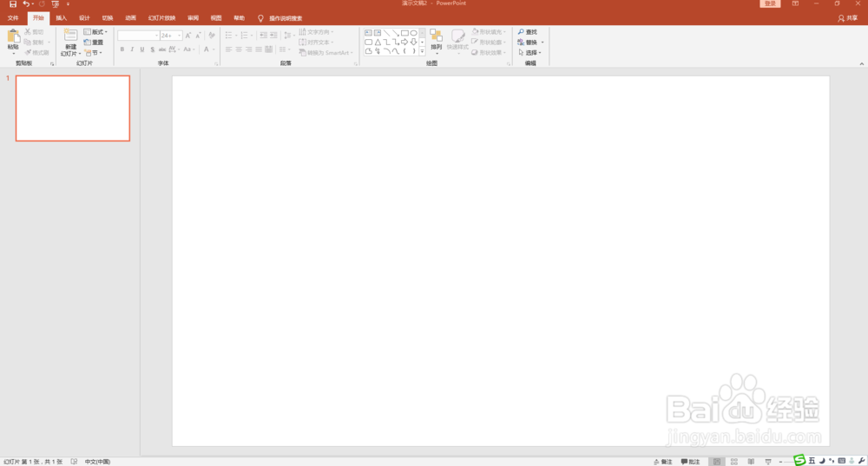Open the change case Aa dropdown
The width and height of the screenshot is (868, 466).
coord(188,49)
